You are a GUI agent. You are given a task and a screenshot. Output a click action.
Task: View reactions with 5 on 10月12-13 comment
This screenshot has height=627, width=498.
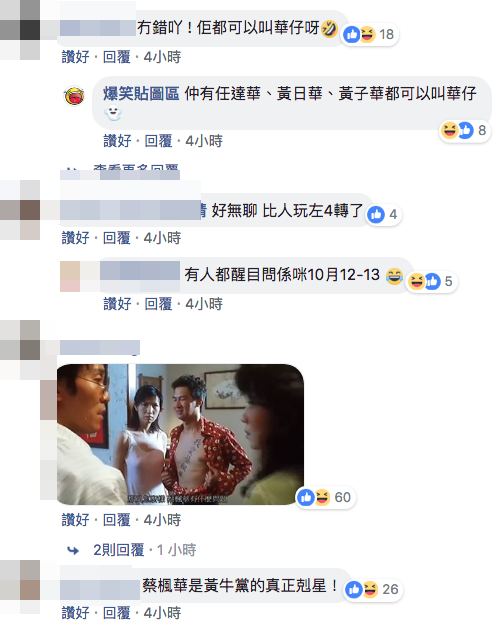pyautogui.click(x=432, y=282)
